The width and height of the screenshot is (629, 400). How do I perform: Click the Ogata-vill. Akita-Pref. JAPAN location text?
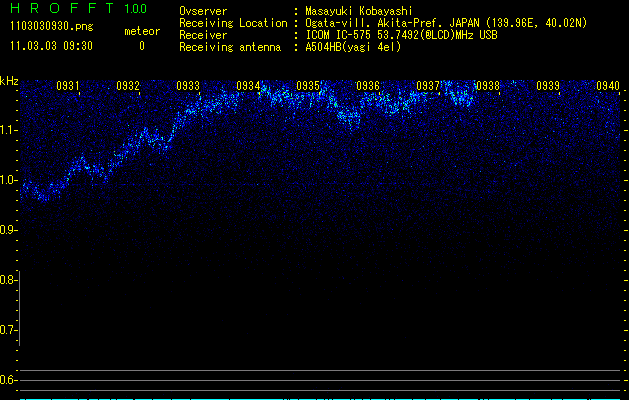pyautogui.click(x=446, y=23)
